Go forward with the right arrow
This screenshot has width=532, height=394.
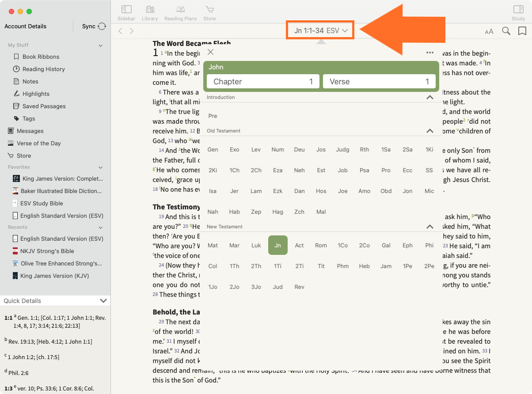pos(131,31)
